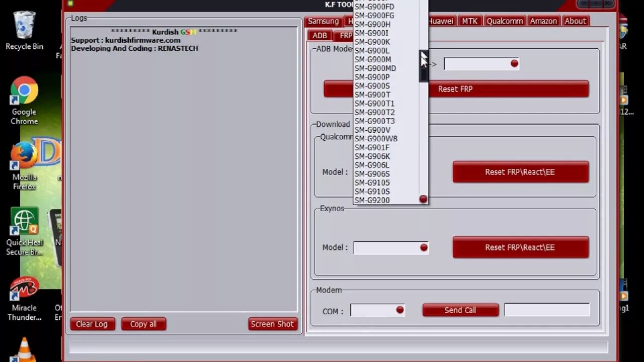The width and height of the screenshot is (644, 362).
Task: Open Recycle Bin desktop icon
Action: (24, 31)
